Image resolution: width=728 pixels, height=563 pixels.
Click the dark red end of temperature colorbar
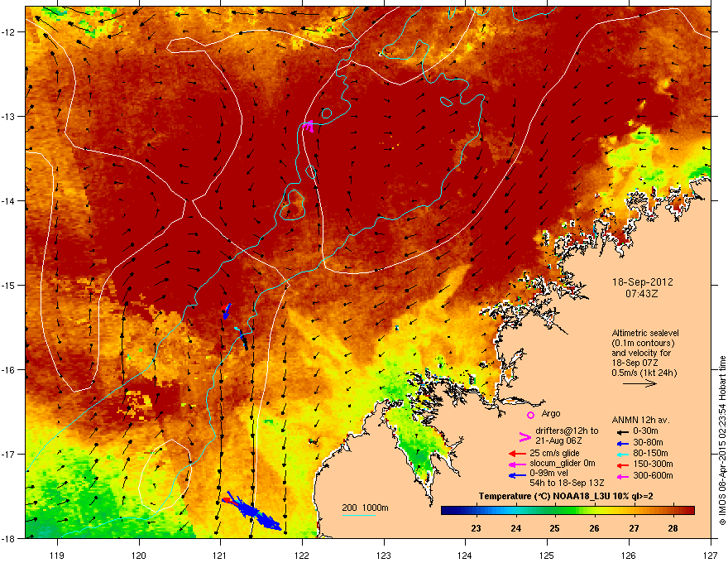691,511
